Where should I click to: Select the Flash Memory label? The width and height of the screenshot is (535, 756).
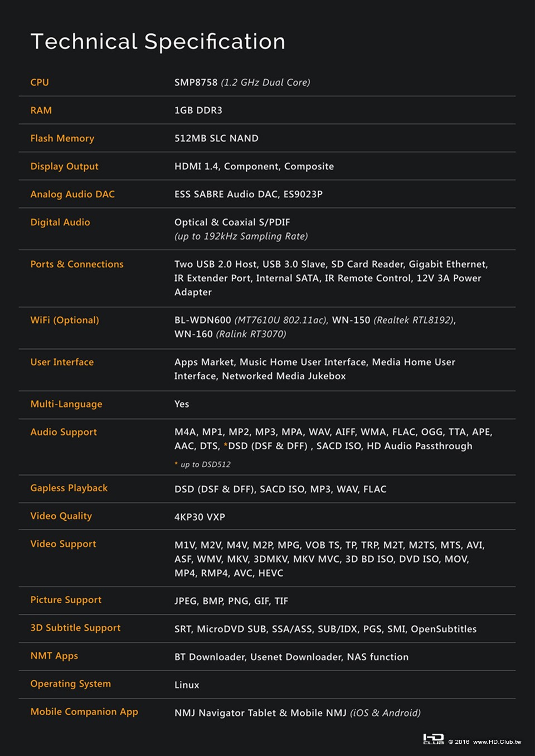click(62, 138)
